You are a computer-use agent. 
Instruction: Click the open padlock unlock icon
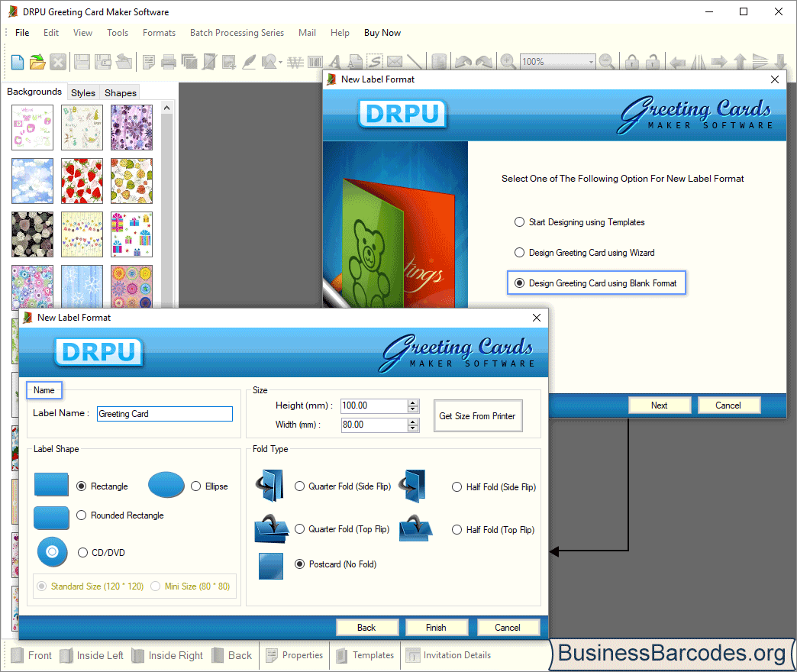coord(653,62)
